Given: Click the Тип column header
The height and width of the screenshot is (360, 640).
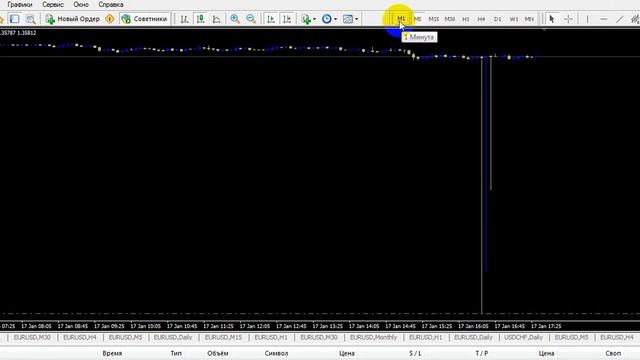Looking at the screenshot, I should 176,353.
